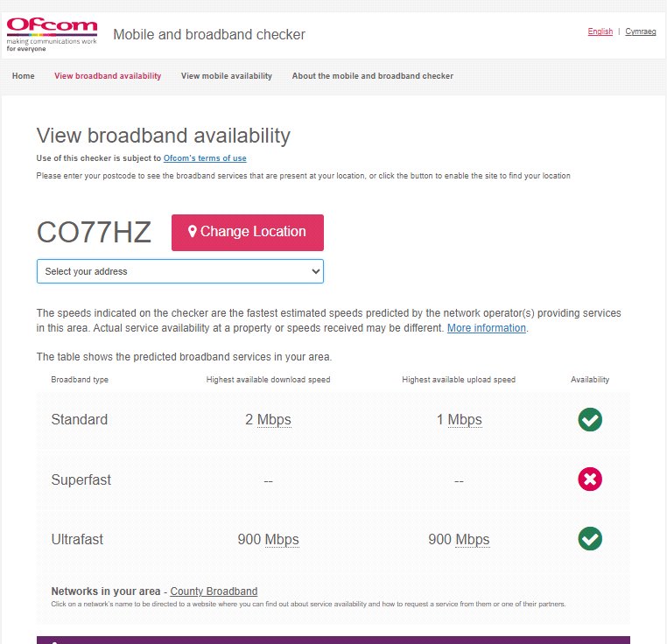This screenshot has height=644, width=667.
Task: Select the English language link
Action: pos(600,31)
